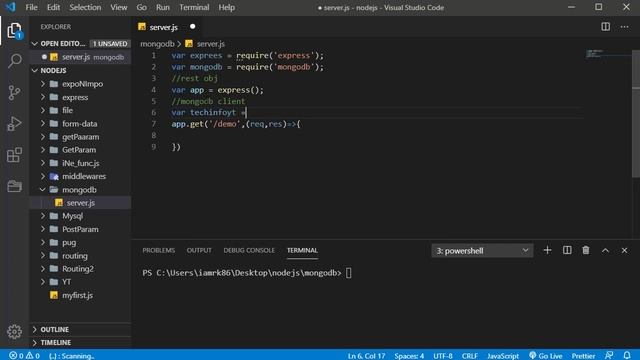Open Run and Debug view
This screenshot has width=640, height=360.
[x=14, y=124]
